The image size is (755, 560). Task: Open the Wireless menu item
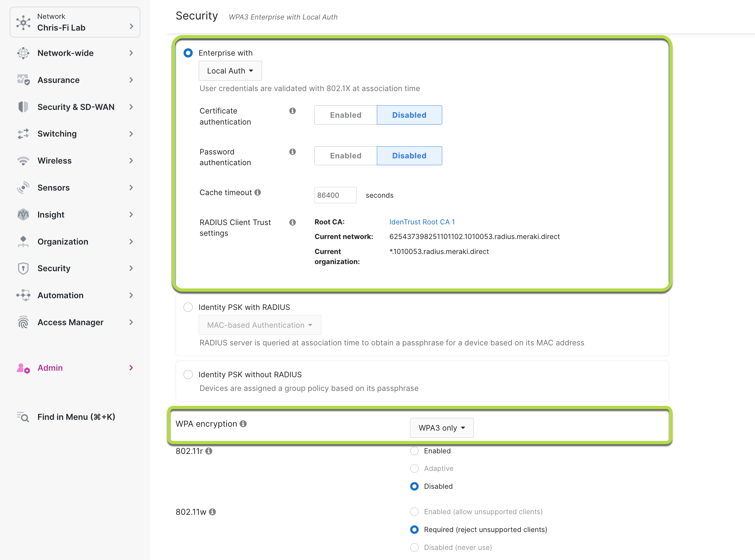(x=55, y=161)
